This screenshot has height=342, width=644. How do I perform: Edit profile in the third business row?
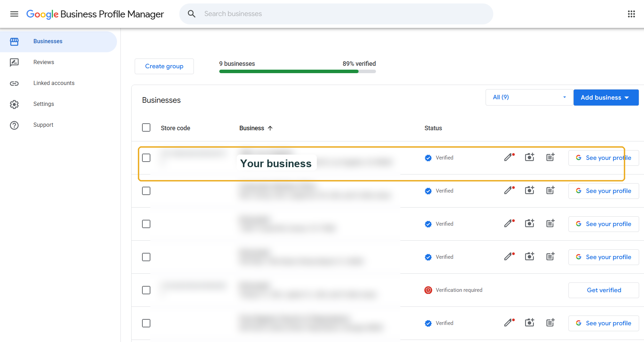[509, 224]
